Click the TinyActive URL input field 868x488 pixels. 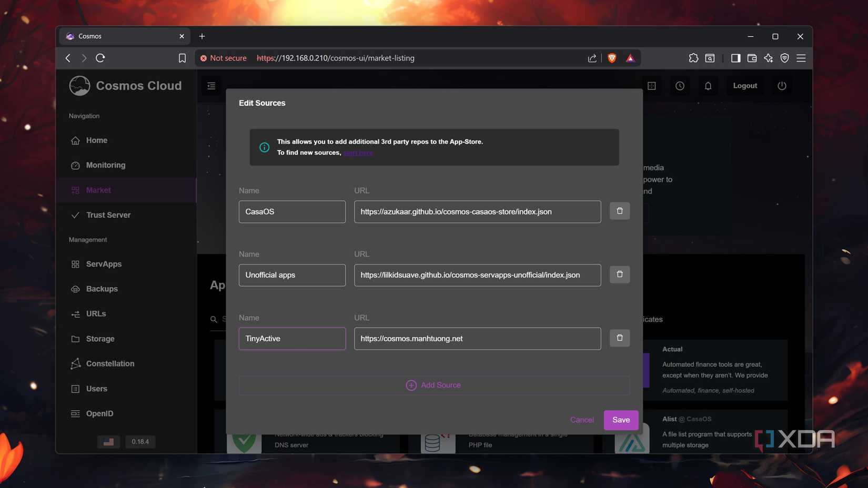(477, 339)
